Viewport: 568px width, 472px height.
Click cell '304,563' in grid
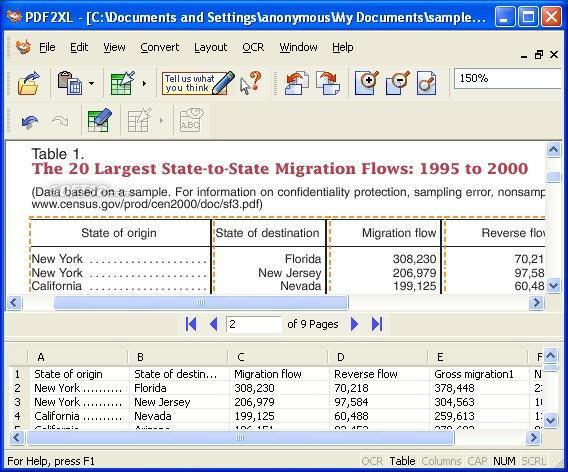click(479, 402)
